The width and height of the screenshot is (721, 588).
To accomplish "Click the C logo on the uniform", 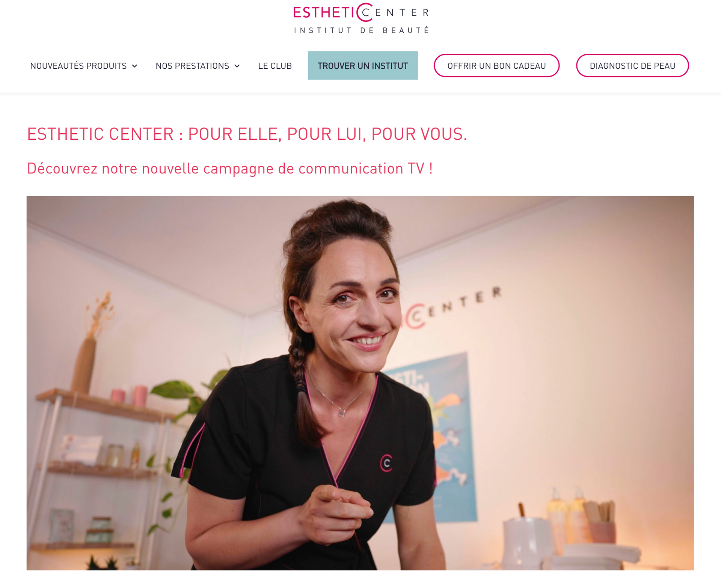I will [386, 463].
